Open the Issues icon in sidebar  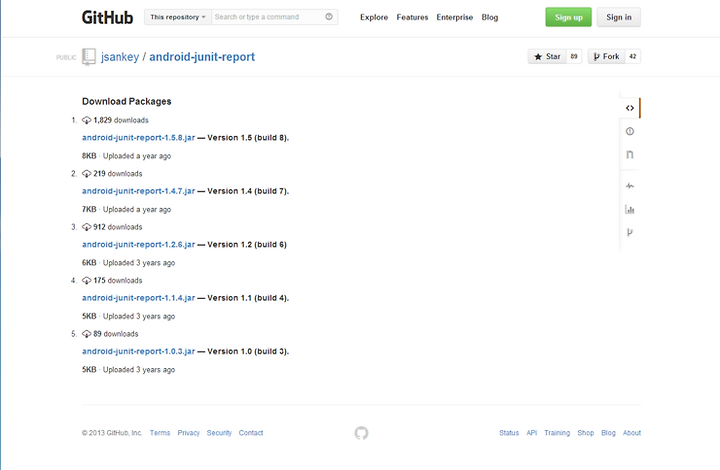click(630, 131)
